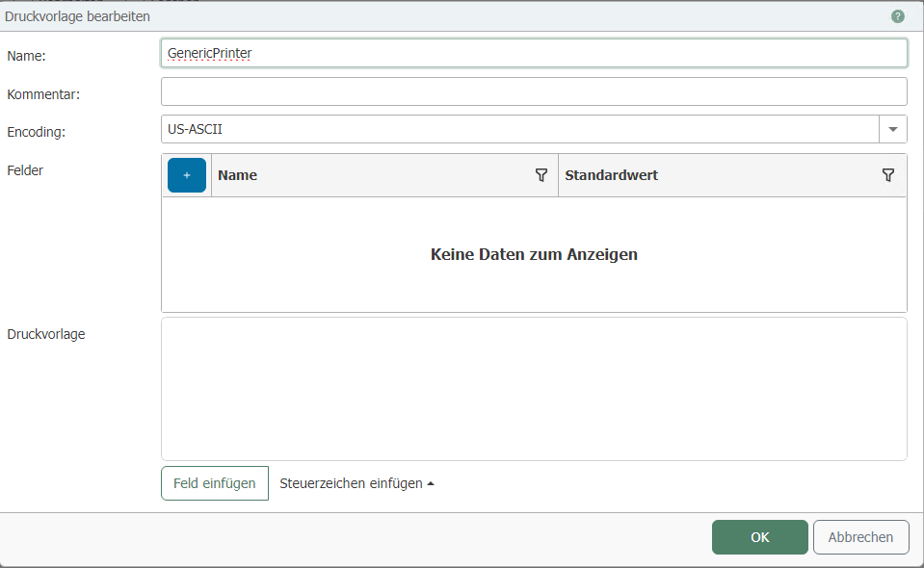924x568 pixels.
Task: Open the Standardwert column filter icon
Action: (888, 175)
